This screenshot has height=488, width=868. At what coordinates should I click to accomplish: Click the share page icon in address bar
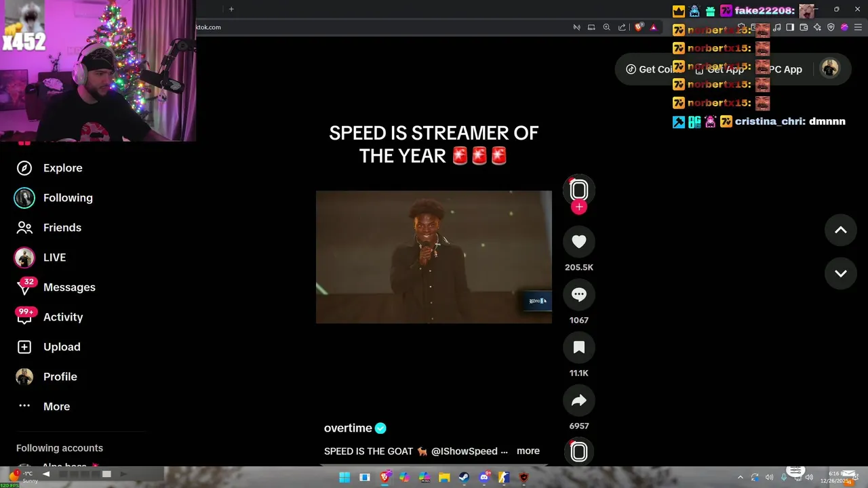pyautogui.click(x=622, y=27)
